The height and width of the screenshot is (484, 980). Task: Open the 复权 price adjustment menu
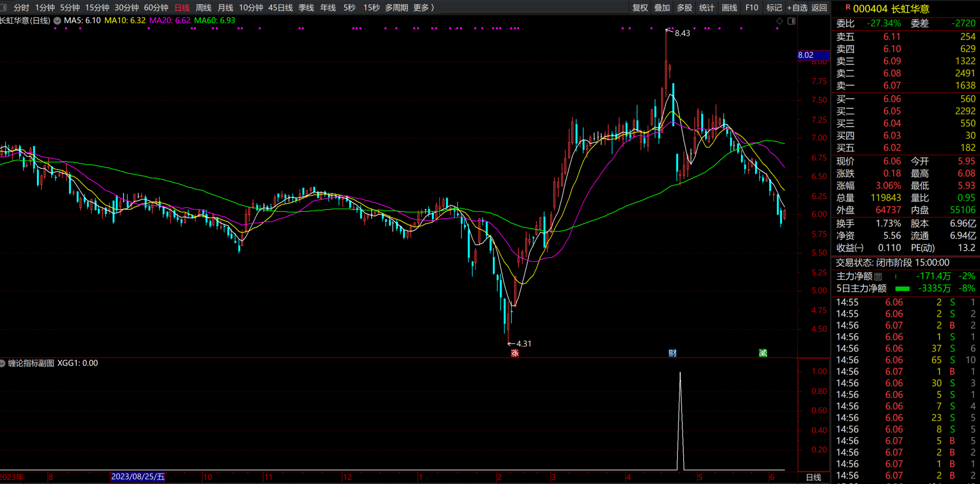click(640, 8)
